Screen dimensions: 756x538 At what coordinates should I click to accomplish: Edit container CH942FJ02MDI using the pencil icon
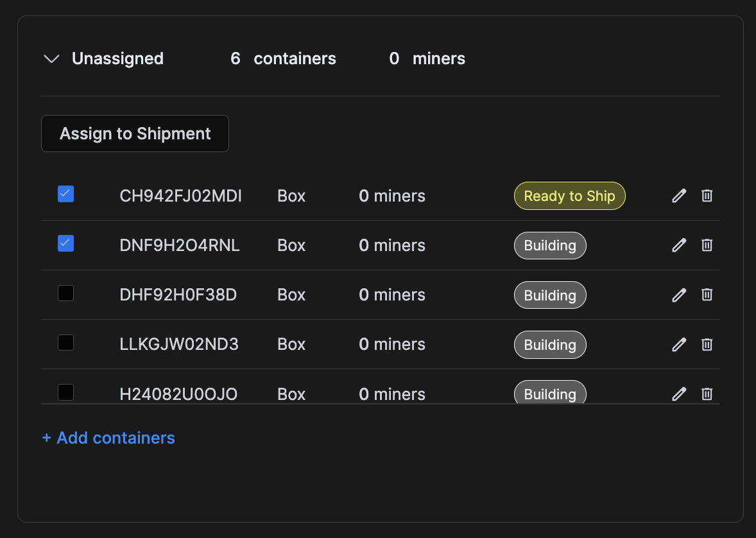(x=679, y=196)
